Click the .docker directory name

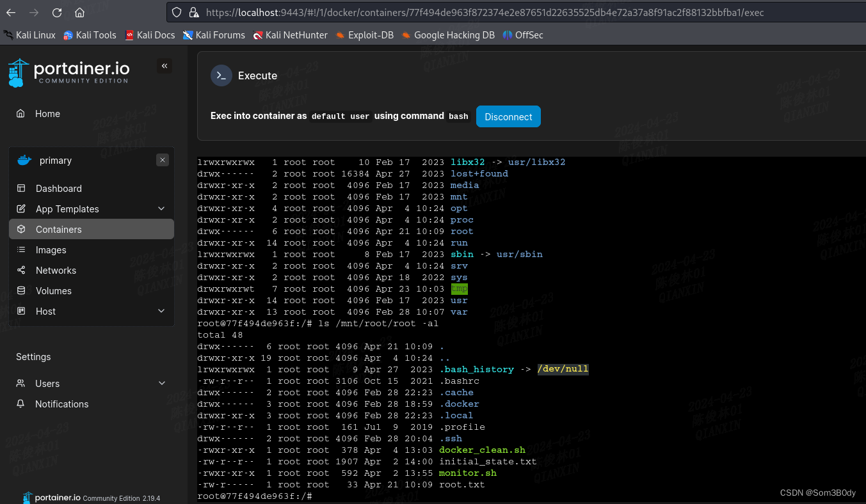click(x=459, y=404)
